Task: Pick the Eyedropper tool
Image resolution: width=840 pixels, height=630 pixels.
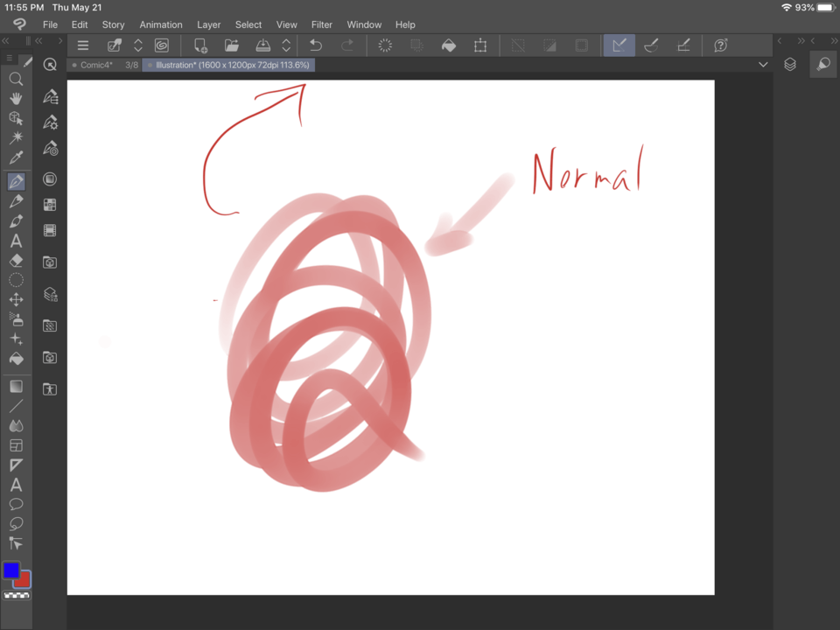Action: click(16, 157)
